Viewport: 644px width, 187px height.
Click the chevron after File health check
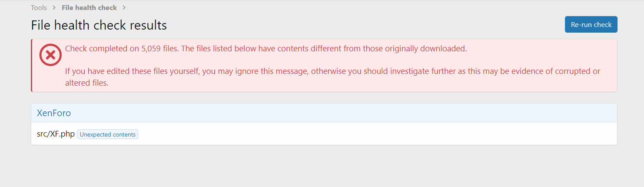pyautogui.click(x=124, y=8)
